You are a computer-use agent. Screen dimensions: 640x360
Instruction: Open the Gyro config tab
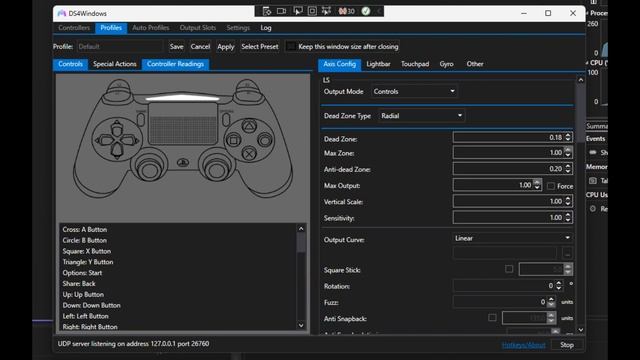point(447,64)
